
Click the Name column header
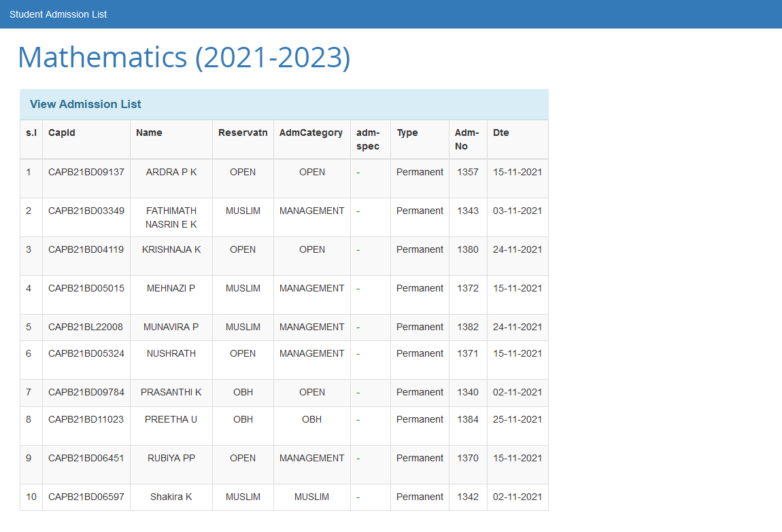tap(149, 132)
